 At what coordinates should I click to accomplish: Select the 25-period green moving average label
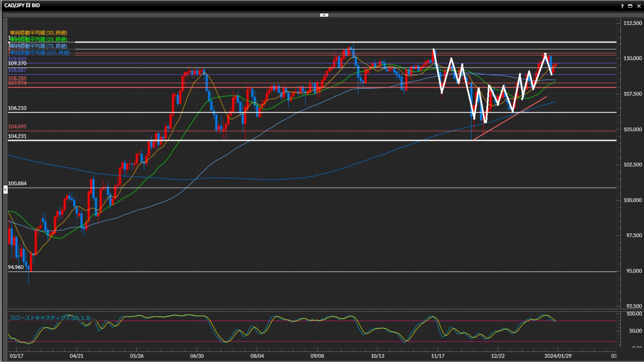39,39
